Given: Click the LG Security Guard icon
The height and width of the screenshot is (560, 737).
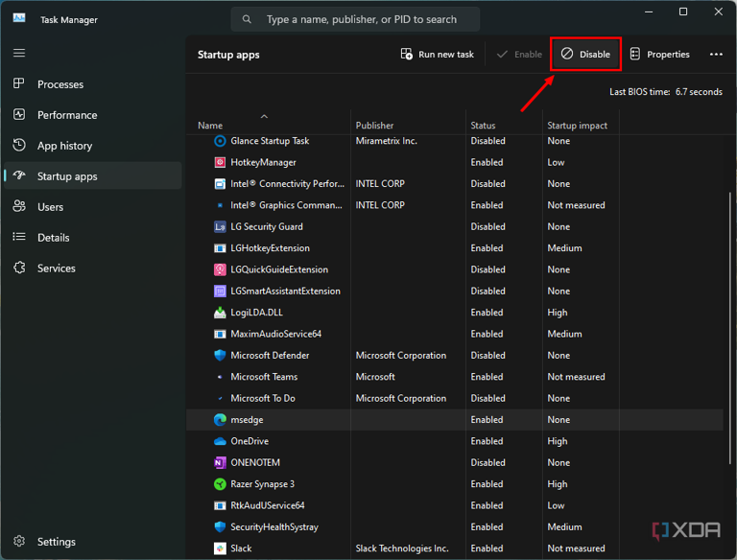Looking at the screenshot, I should (x=220, y=227).
